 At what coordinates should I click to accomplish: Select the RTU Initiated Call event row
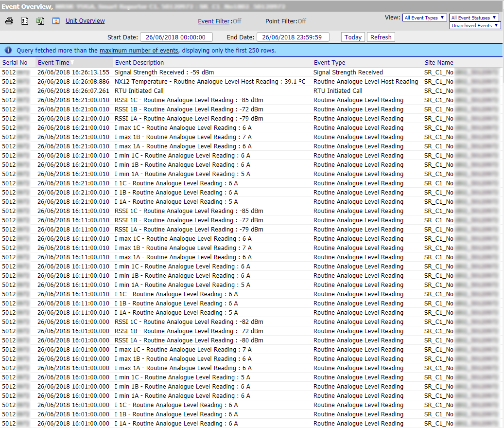point(139,91)
